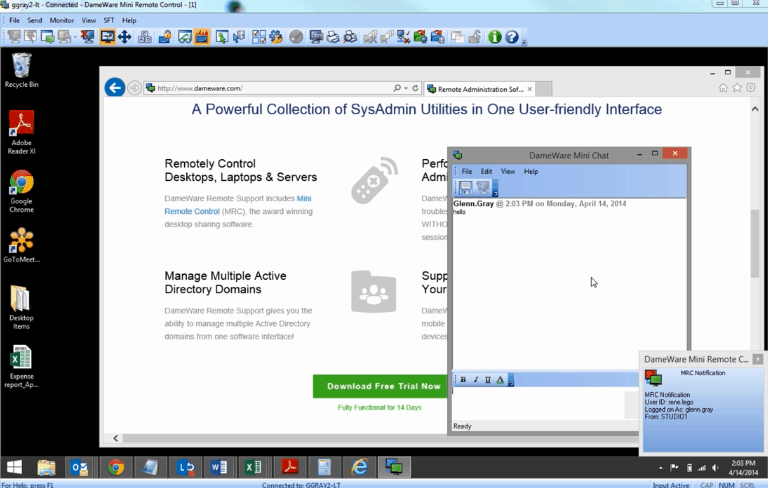This screenshot has height=488, width=768.
Task: Open the Help menu in Mini Chat
Action: click(x=531, y=171)
